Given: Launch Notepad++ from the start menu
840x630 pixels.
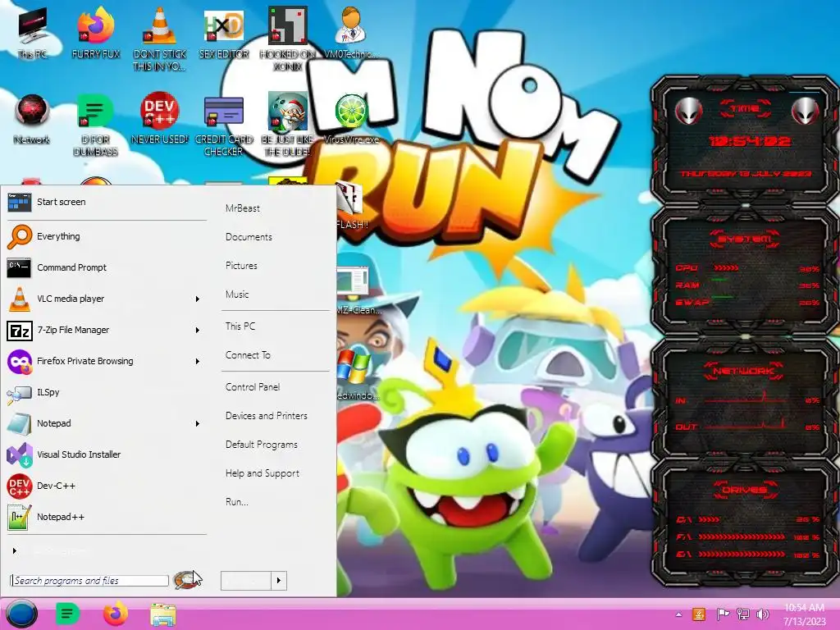Looking at the screenshot, I should [x=106, y=517].
